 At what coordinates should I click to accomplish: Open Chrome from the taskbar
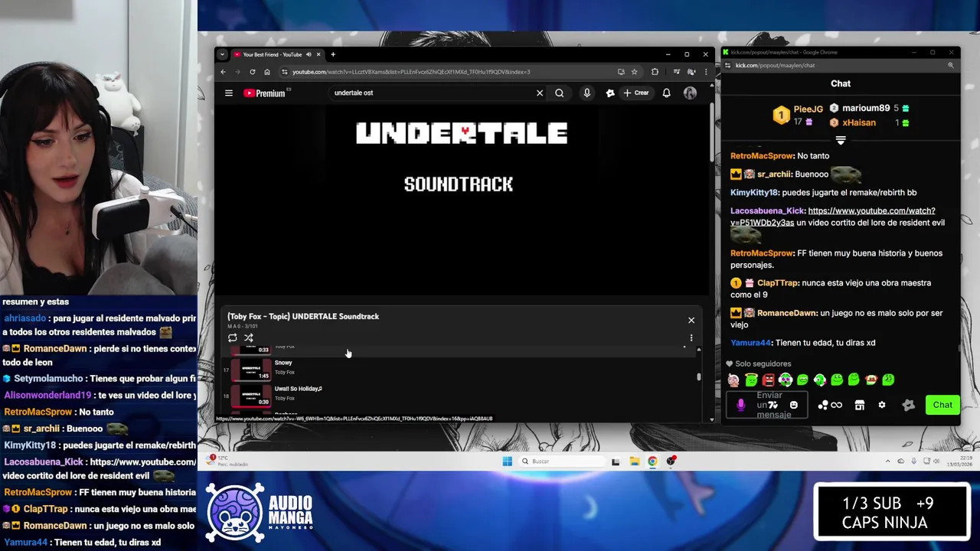(652, 461)
